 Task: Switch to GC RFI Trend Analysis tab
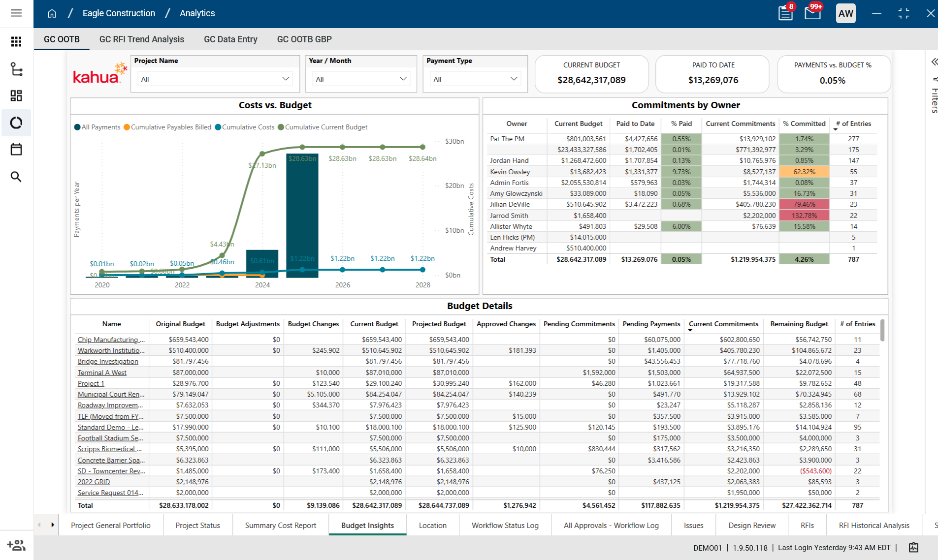141,39
